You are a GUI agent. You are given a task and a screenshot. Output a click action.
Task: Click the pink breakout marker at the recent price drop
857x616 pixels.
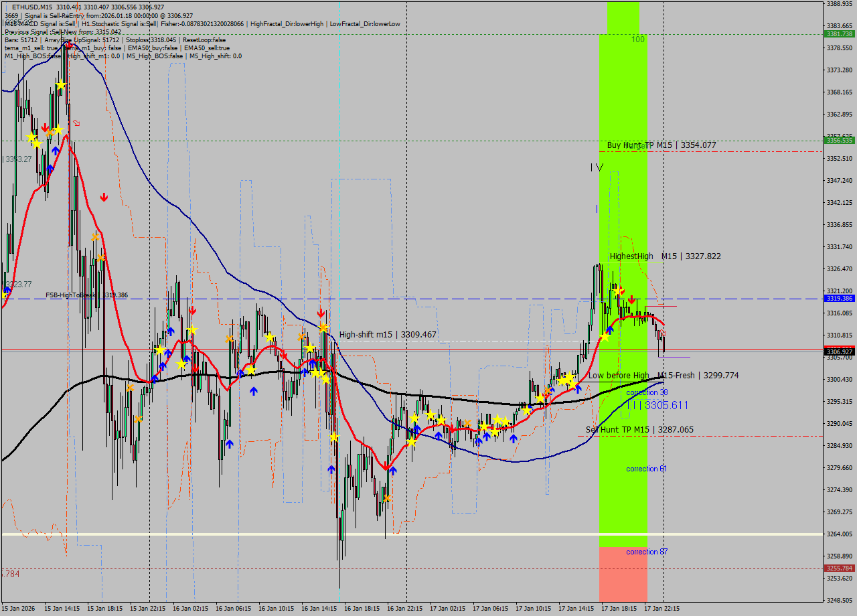[x=663, y=332]
